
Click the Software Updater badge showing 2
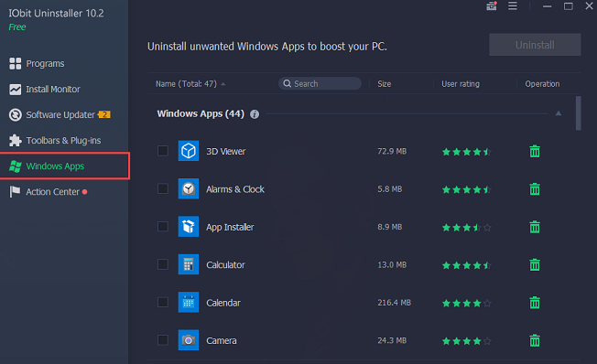click(104, 114)
